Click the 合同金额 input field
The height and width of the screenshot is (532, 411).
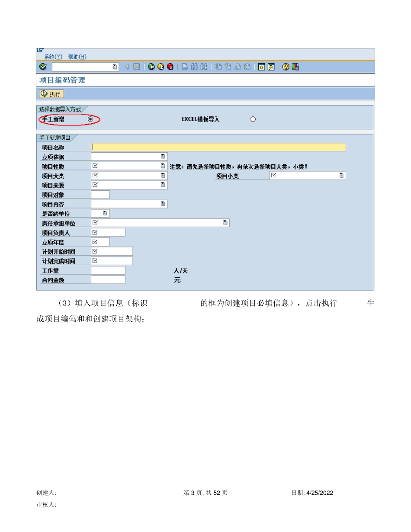click(108, 280)
